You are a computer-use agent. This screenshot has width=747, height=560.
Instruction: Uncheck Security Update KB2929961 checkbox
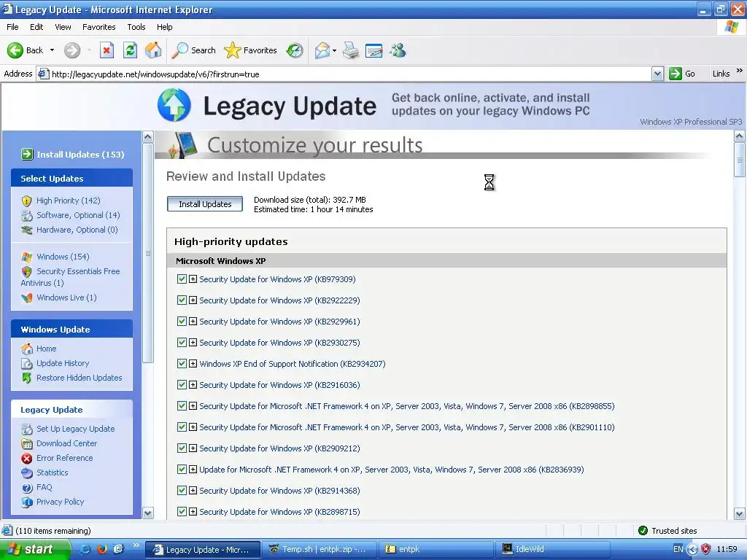pos(182,322)
